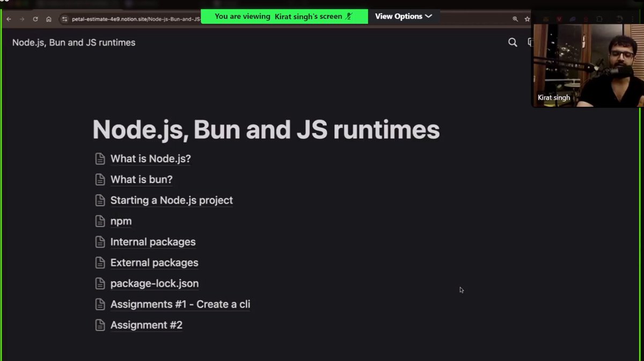Click page icon beside 'npm'
The width and height of the screenshot is (644, 361).
(x=100, y=221)
